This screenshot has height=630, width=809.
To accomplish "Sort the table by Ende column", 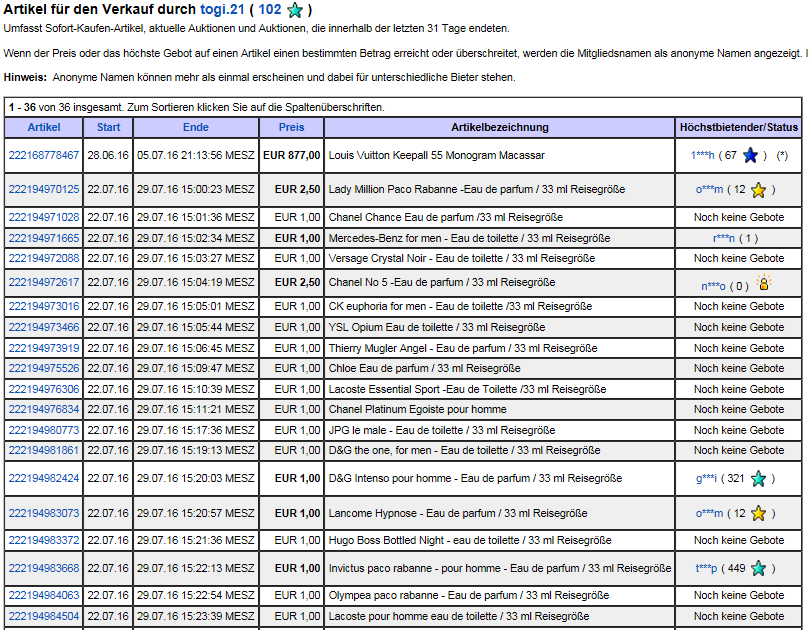I will tap(196, 127).
